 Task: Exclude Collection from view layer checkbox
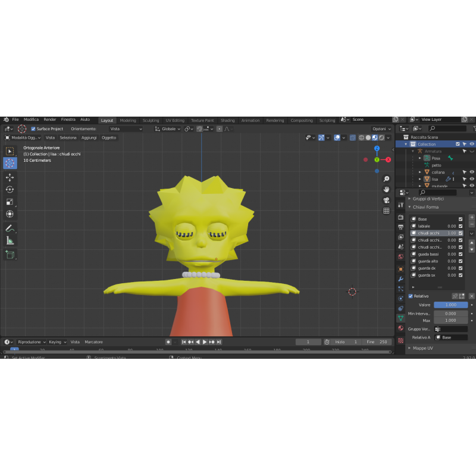click(458, 144)
